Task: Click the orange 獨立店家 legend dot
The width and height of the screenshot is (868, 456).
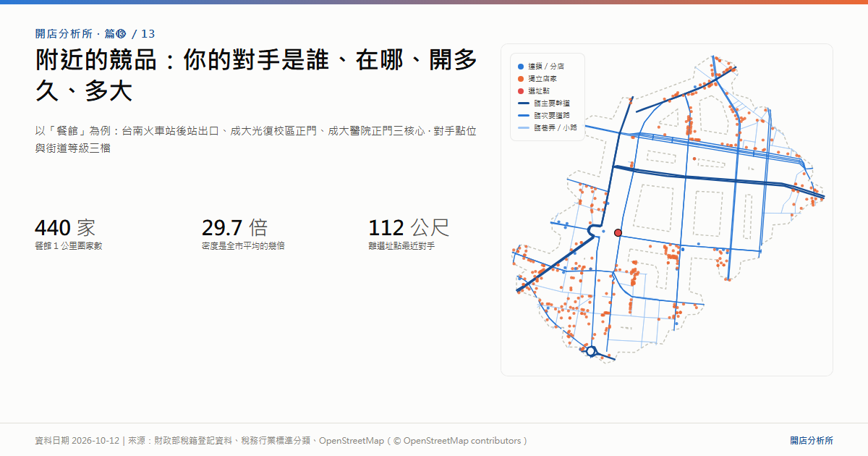Action: pos(521,78)
